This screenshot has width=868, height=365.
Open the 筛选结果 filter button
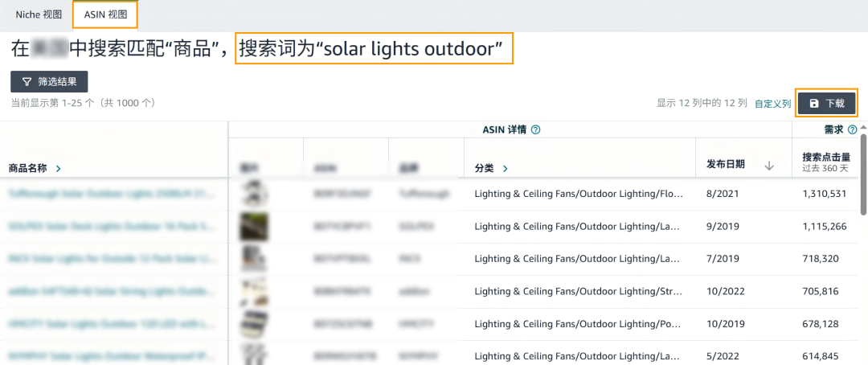(49, 81)
